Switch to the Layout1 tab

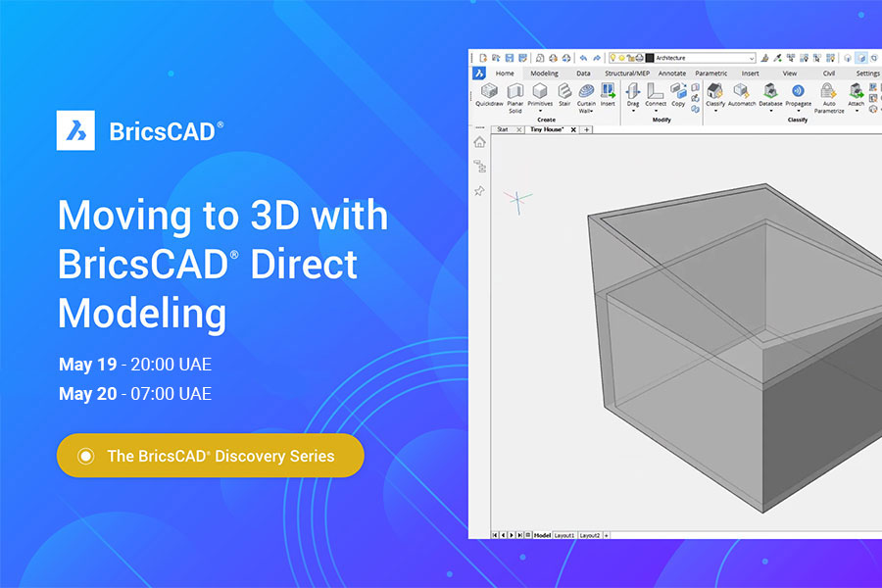tap(564, 535)
